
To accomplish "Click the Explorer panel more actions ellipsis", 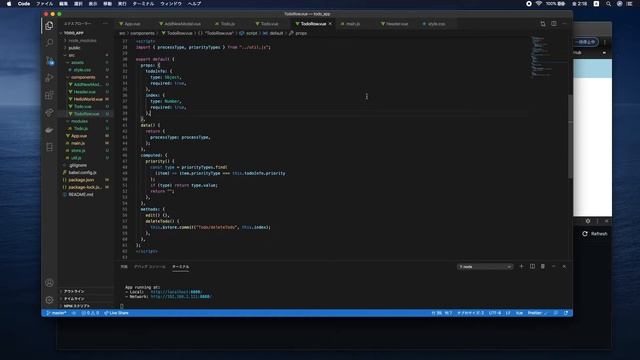I will (x=105, y=24).
